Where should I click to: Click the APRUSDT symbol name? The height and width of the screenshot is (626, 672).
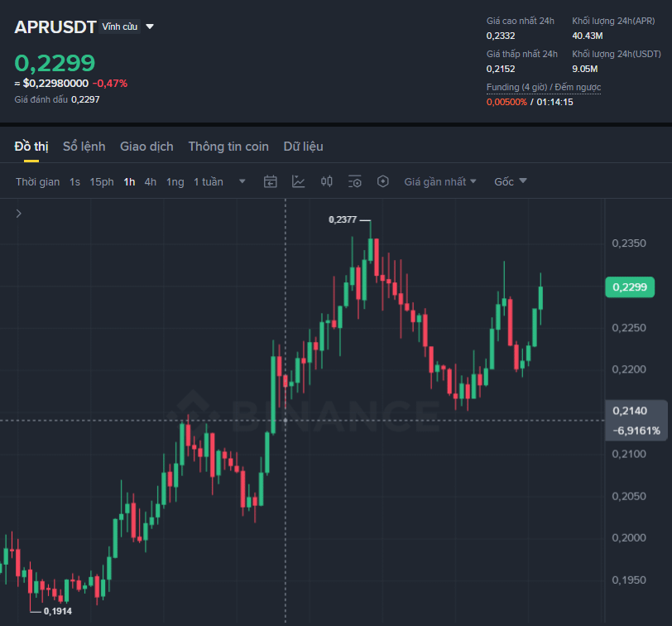[x=55, y=27]
